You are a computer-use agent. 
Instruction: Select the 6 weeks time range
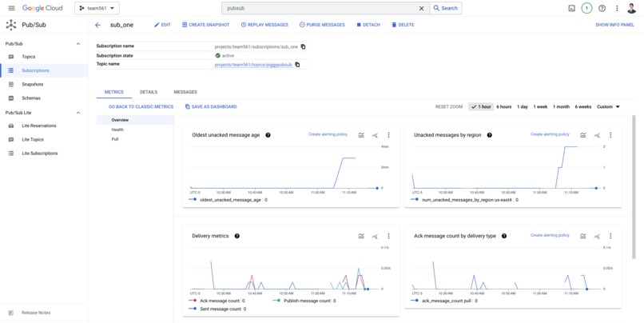point(583,107)
